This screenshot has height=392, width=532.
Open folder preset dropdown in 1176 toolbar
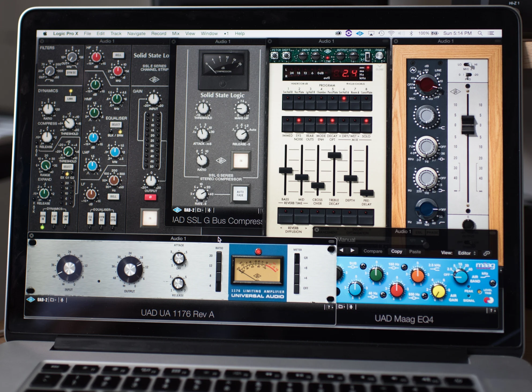coord(53,300)
